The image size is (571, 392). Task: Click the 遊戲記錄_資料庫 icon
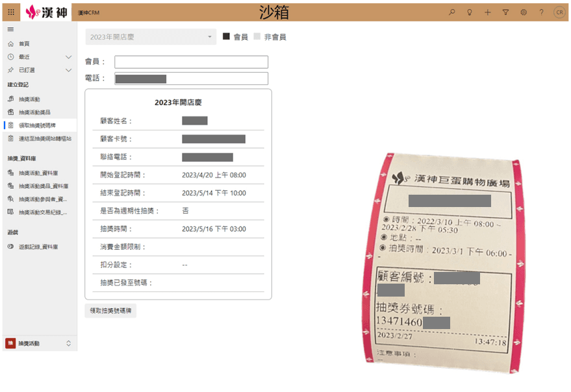click(x=10, y=247)
